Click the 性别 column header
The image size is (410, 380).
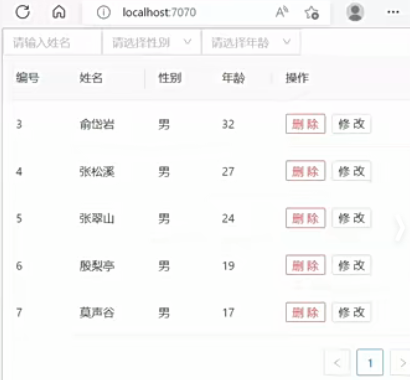pyautogui.click(x=170, y=78)
